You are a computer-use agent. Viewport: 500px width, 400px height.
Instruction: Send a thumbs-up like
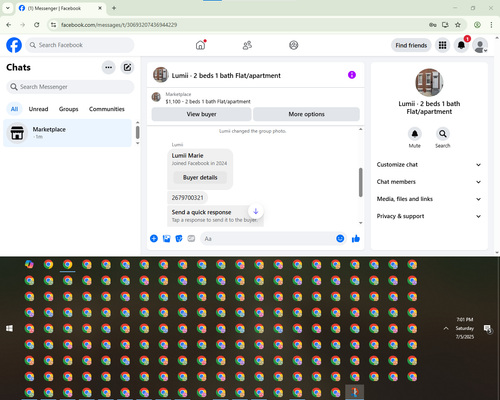click(356, 238)
